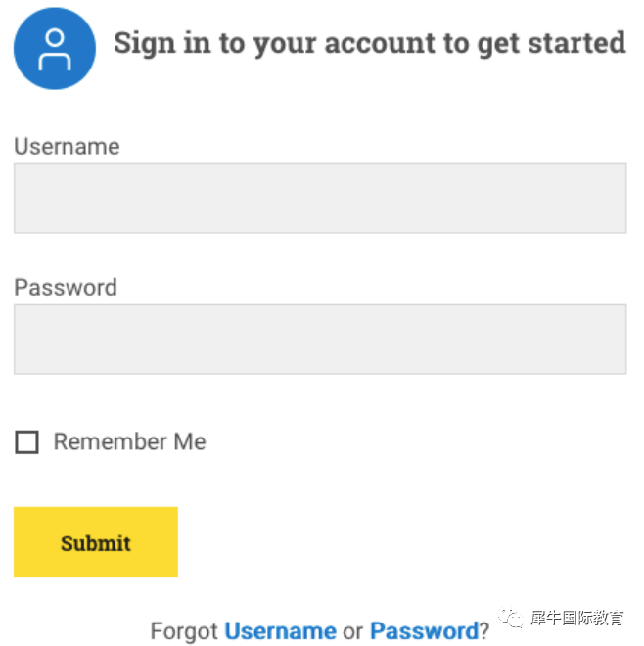Click the gray box below Username
The image size is (644, 646).
[x=320, y=198]
